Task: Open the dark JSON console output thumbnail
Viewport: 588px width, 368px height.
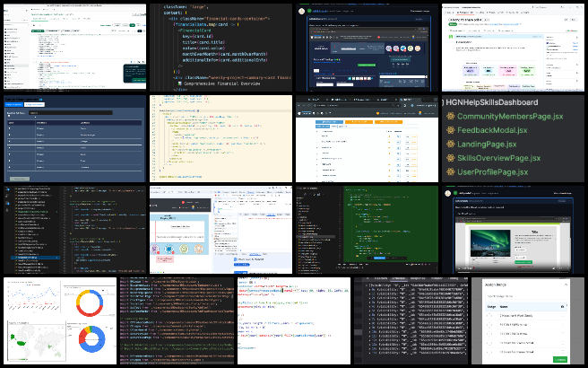Action: (411, 321)
